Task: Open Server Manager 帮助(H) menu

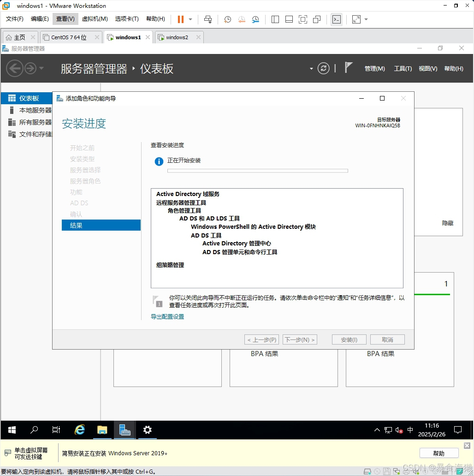Action: [x=454, y=69]
